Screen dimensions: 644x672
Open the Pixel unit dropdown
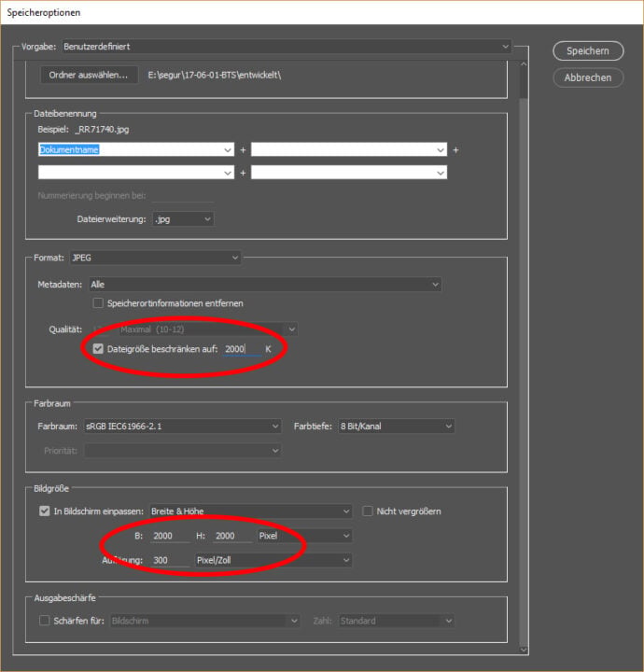(304, 536)
